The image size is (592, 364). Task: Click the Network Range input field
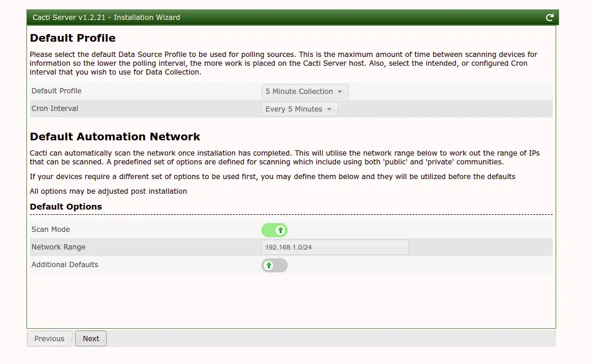tap(335, 247)
